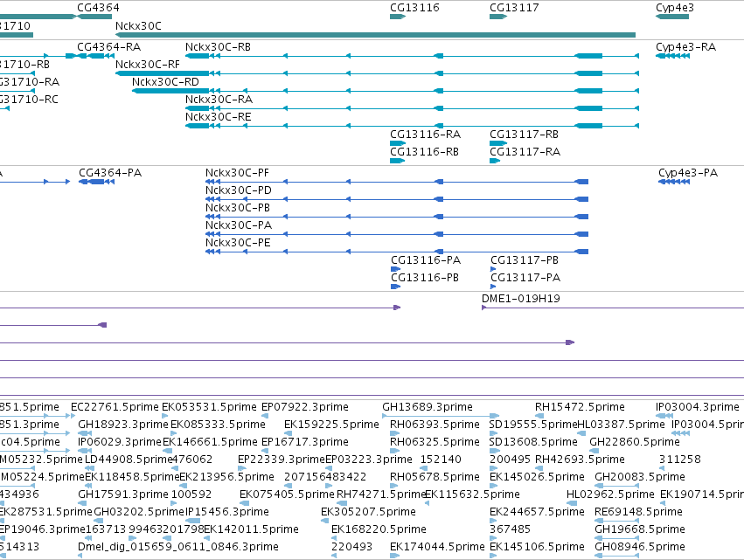
Task: Open the Nckx30C-PA protein label
Action: [239, 225]
